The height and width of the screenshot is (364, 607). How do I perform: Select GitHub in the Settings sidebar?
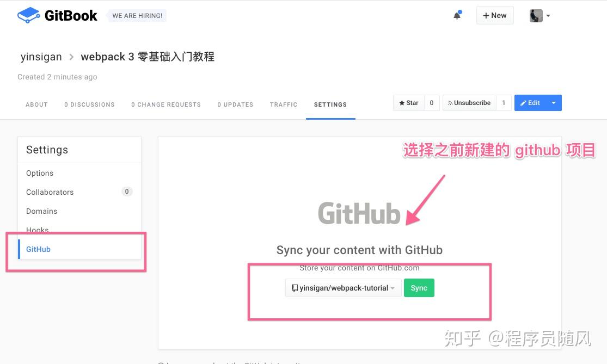(38, 249)
